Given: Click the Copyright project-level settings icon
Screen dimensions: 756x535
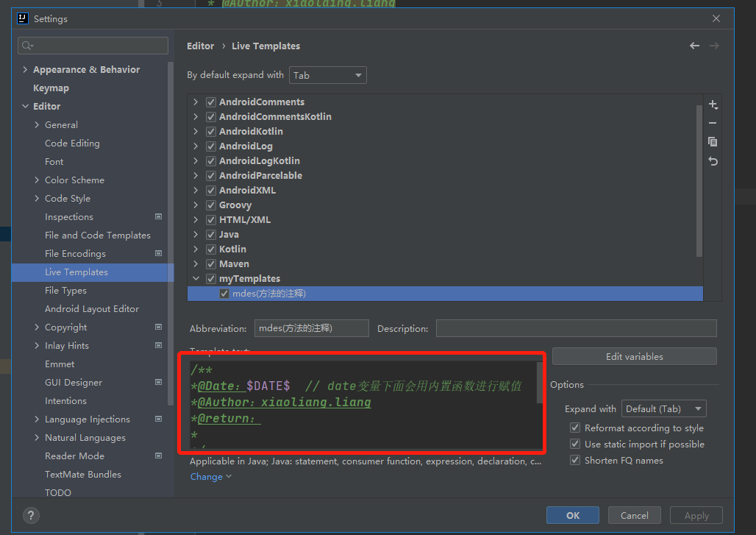Looking at the screenshot, I should (158, 327).
